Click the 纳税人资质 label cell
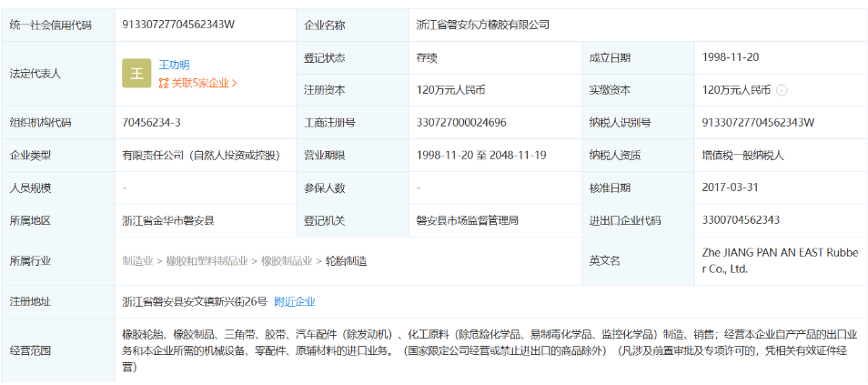The width and height of the screenshot is (868, 385). [x=638, y=156]
